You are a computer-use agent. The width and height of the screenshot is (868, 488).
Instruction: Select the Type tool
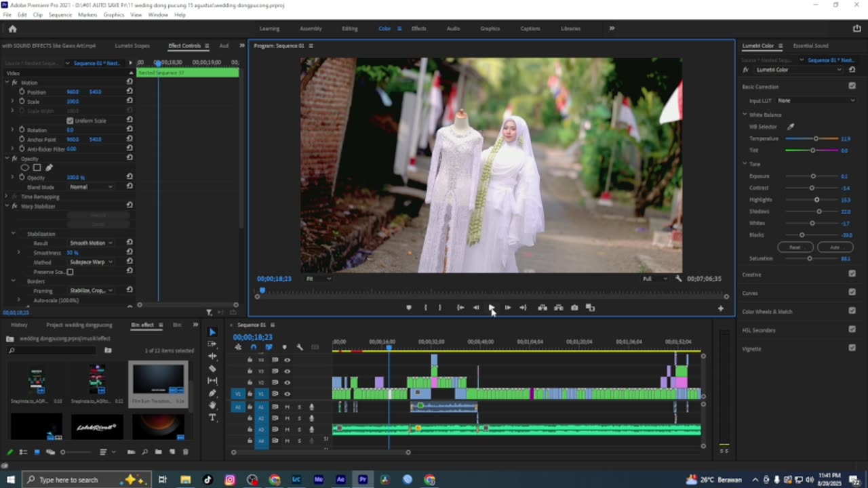click(212, 418)
